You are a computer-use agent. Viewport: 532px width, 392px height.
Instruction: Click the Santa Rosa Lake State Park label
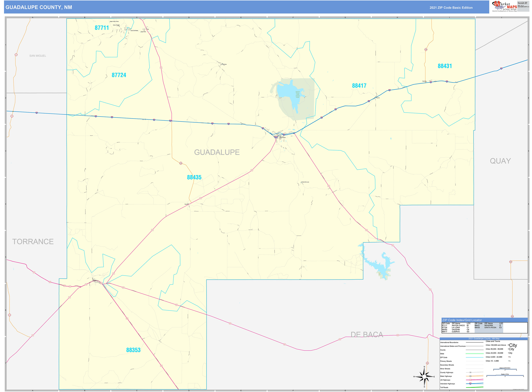[x=297, y=94]
